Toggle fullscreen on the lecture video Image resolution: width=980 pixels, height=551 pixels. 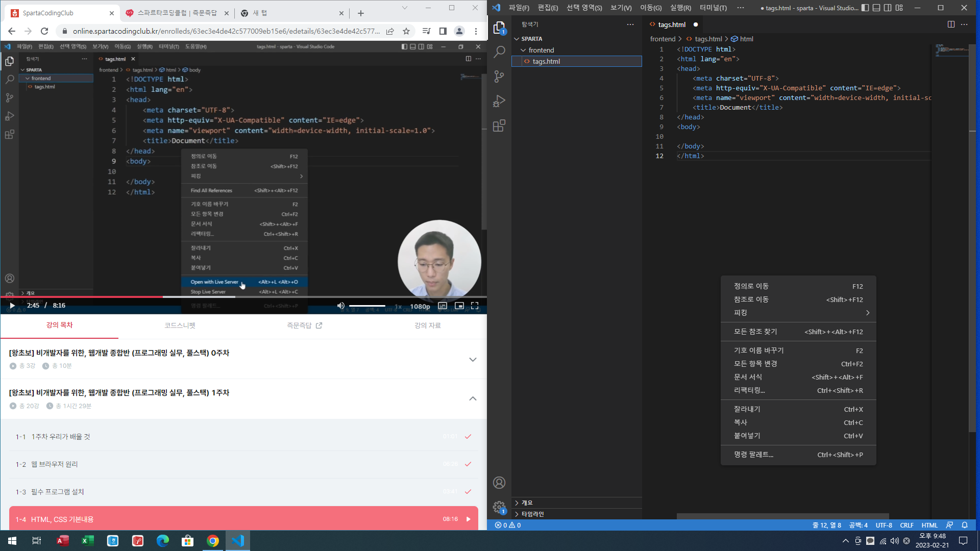tap(475, 306)
